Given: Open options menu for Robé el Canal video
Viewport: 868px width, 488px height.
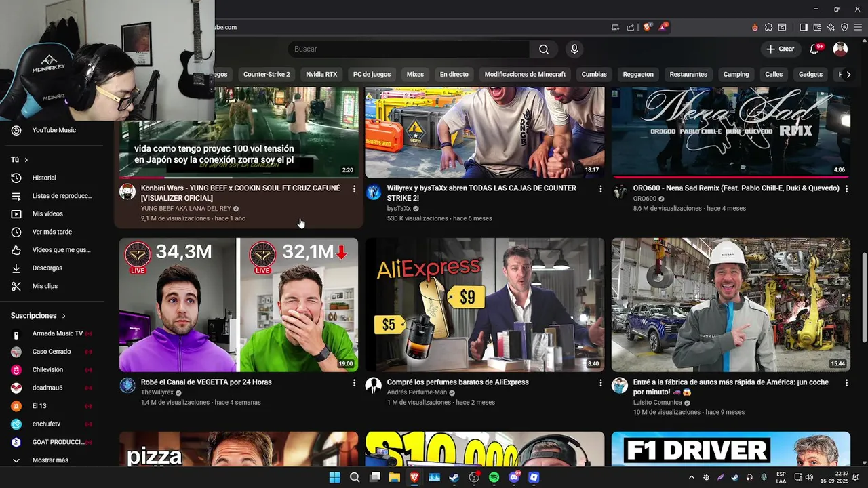Looking at the screenshot, I should coord(354,383).
